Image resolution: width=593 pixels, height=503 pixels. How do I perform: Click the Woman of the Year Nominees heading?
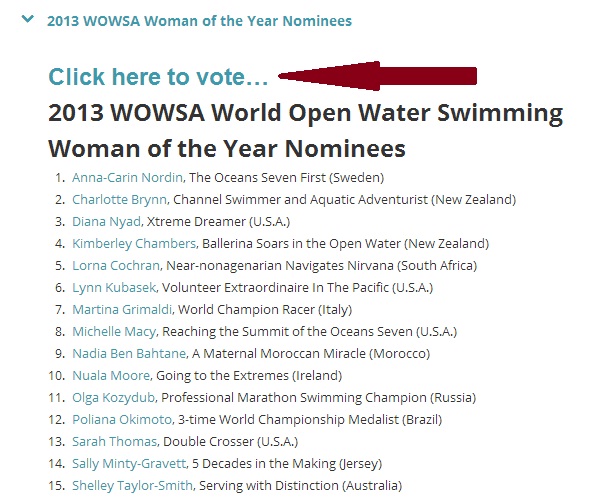click(x=306, y=130)
